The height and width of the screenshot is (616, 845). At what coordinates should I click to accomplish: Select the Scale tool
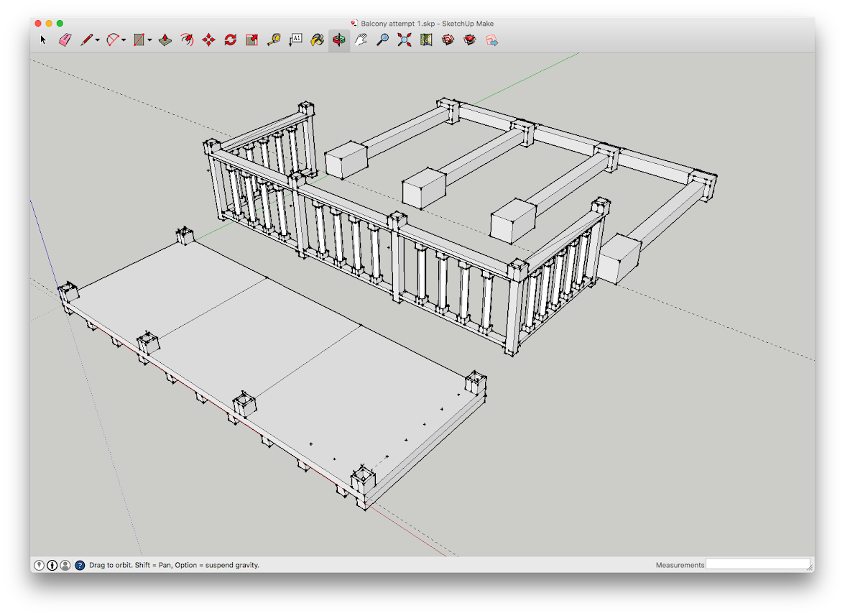[251, 40]
